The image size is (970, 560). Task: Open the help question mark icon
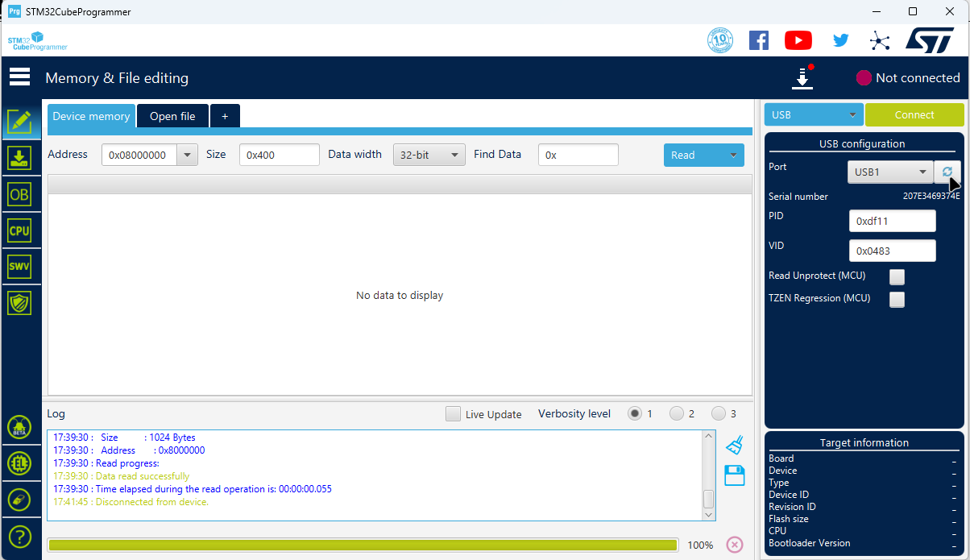[19, 535]
